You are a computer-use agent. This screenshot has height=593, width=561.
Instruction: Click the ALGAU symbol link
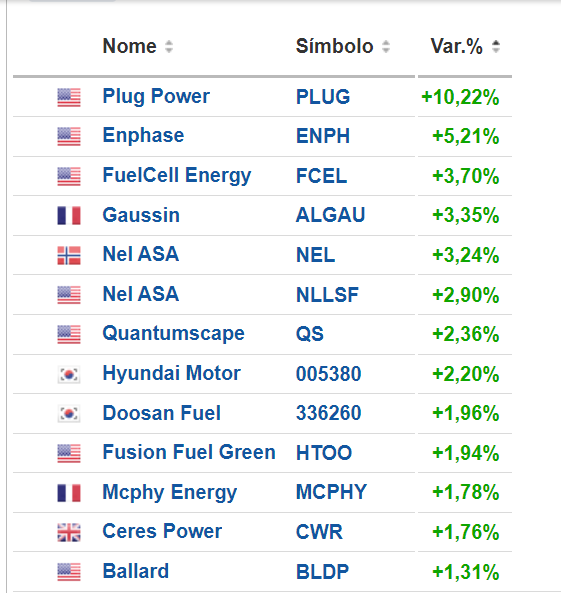point(331,215)
